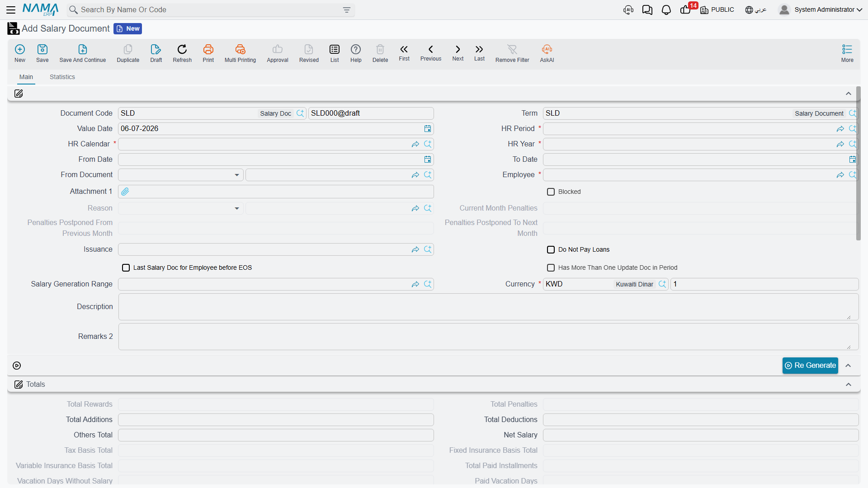This screenshot has height=488, width=868.
Task: Click the Description text area
Action: pos(488,307)
